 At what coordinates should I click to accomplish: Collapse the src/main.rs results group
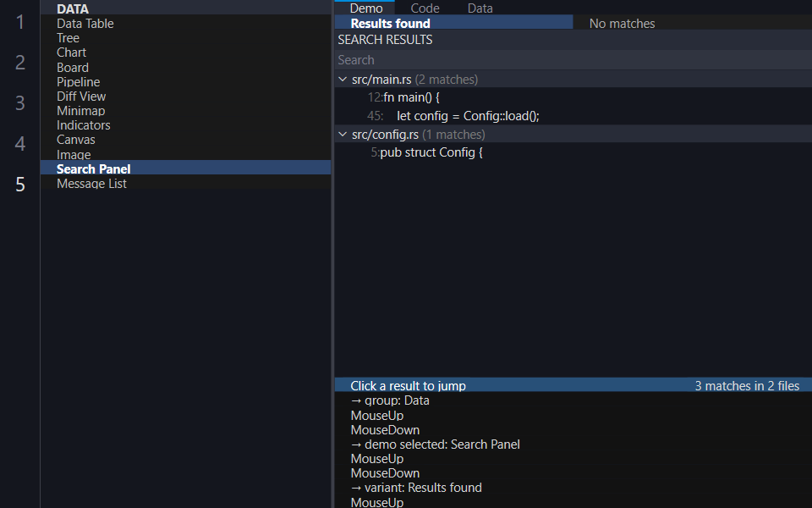click(343, 80)
